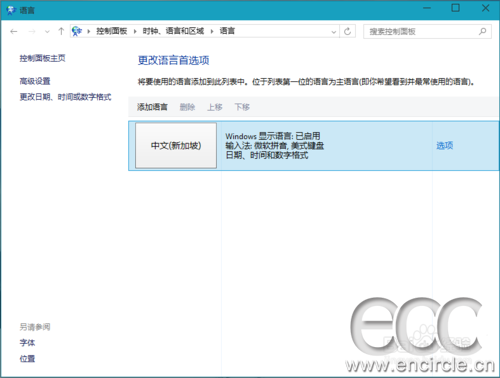Click 控制面板 breadcrumb in address bar
This screenshot has height=378, width=500.
[112, 31]
